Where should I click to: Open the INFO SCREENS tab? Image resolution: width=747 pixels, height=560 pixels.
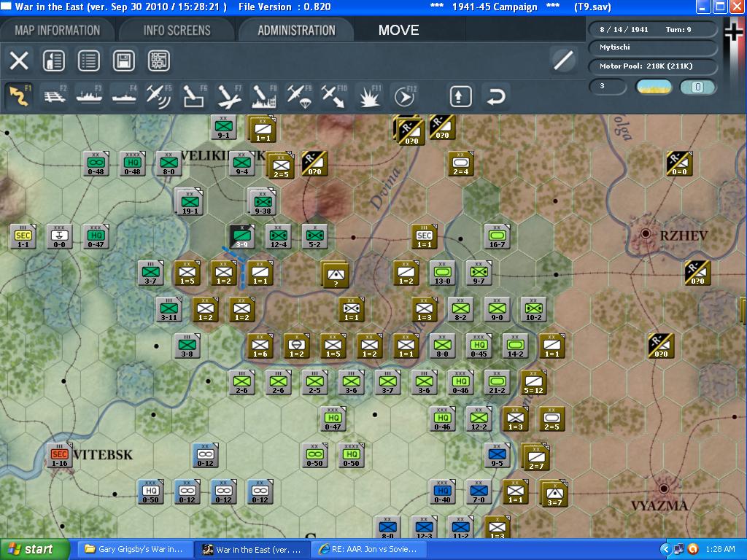point(177,31)
